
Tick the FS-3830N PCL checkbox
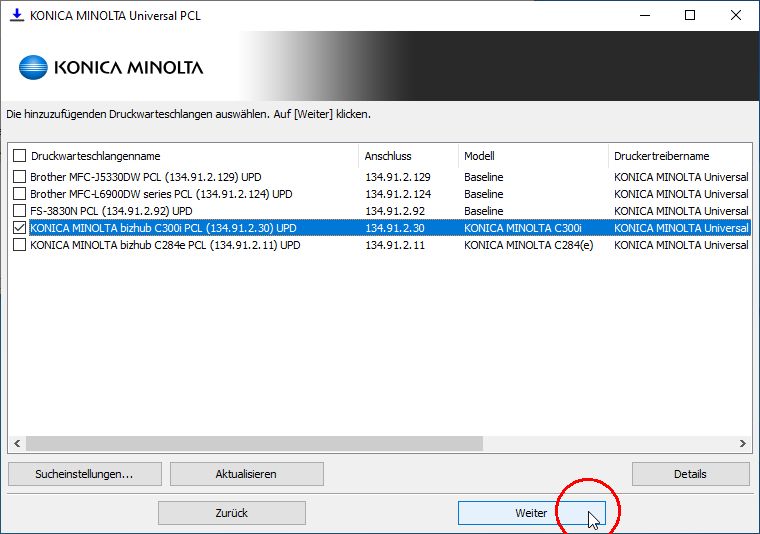click(19, 211)
